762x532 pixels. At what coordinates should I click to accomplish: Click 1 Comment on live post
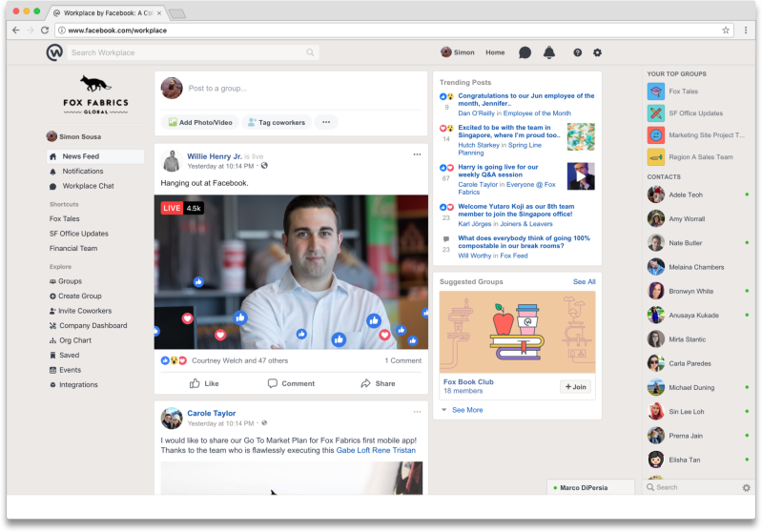(402, 360)
